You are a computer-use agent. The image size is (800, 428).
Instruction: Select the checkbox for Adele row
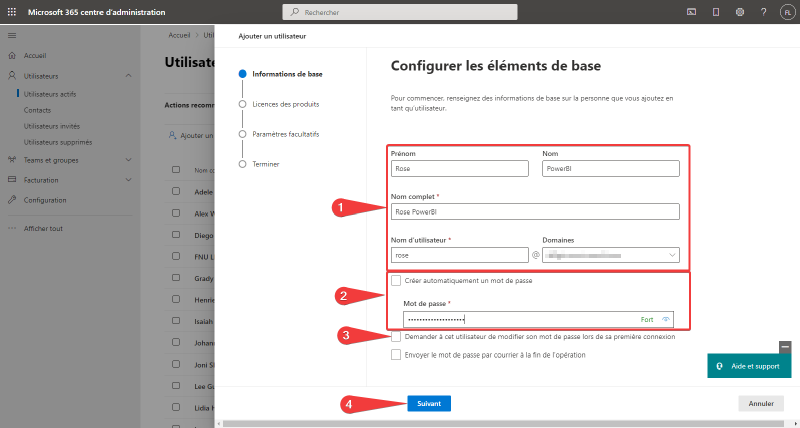pos(176,191)
